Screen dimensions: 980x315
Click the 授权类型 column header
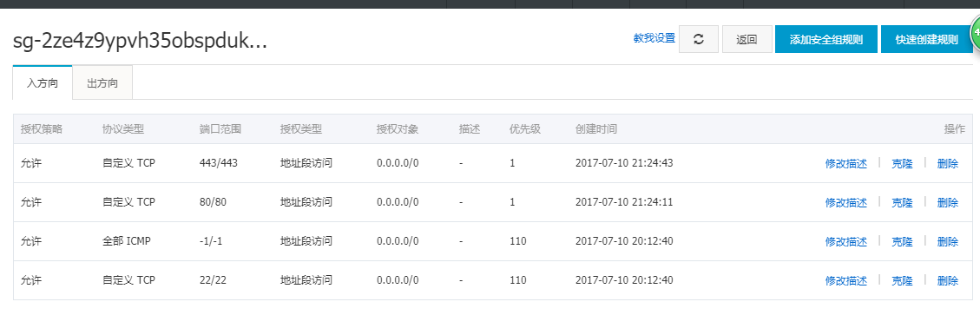[x=301, y=129]
